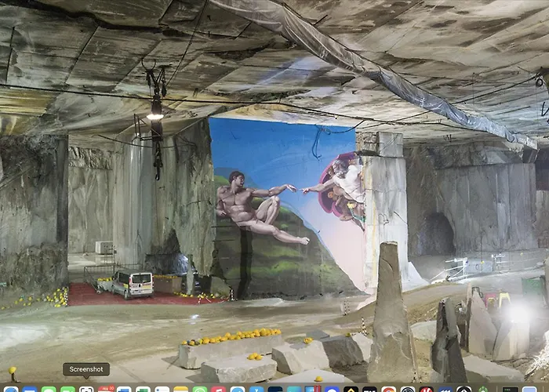Launch the Mail app in the dock
This screenshot has width=549, height=392.
click(30, 390)
